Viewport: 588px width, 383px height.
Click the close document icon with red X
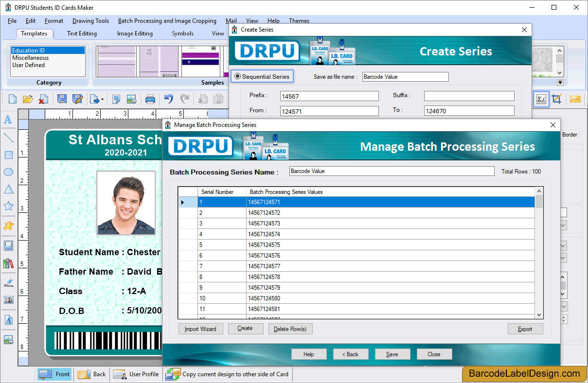[x=43, y=99]
